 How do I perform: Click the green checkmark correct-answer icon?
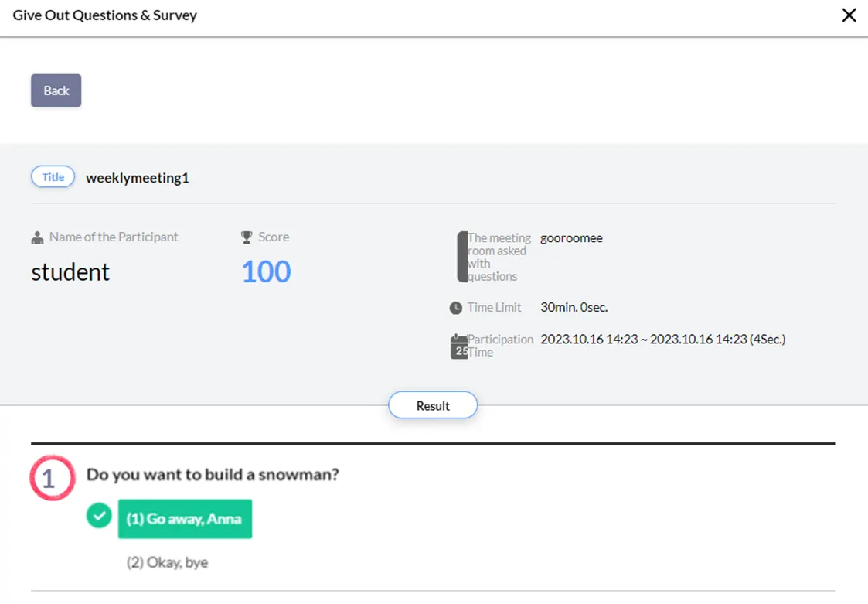point(99,515)
